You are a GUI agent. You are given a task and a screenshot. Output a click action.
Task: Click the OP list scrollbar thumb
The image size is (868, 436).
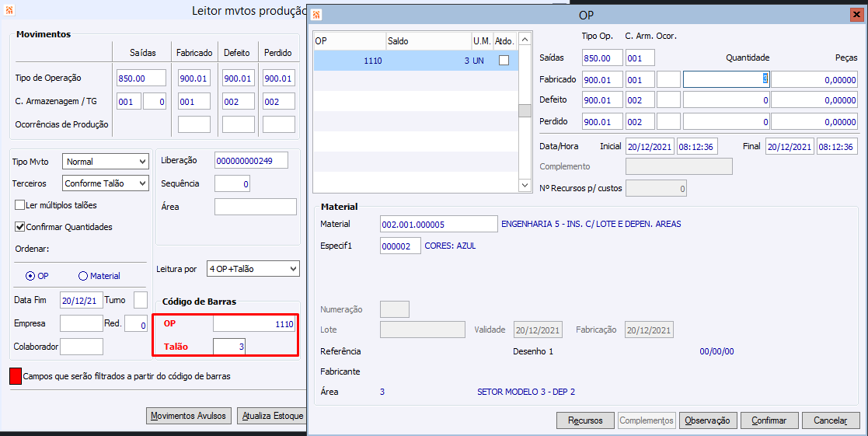pyautogui.click(x=525, y=110)
